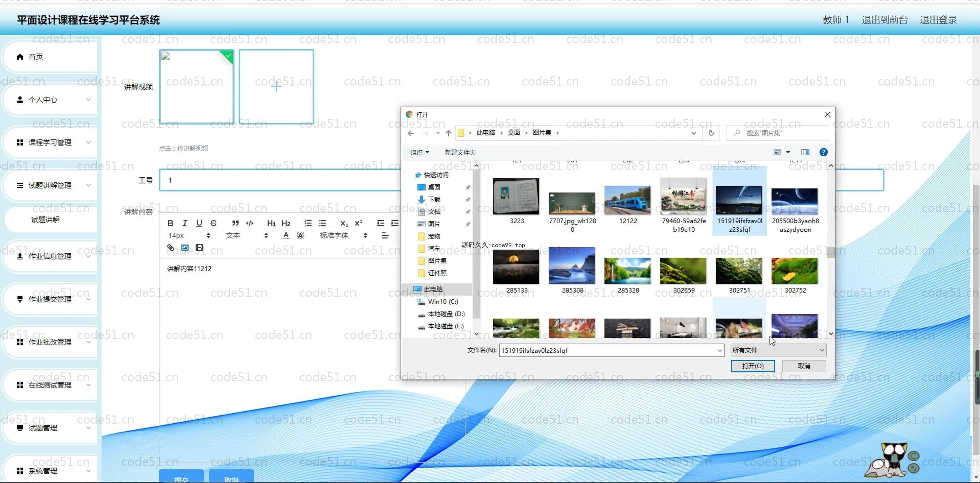Insert a code block in editor

click(250, 223)
